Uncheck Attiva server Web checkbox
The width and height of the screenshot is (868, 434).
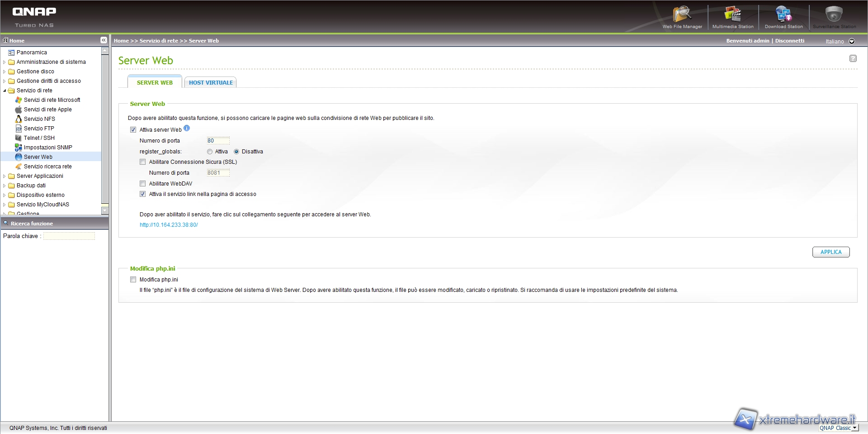click(x=133, y=130)
